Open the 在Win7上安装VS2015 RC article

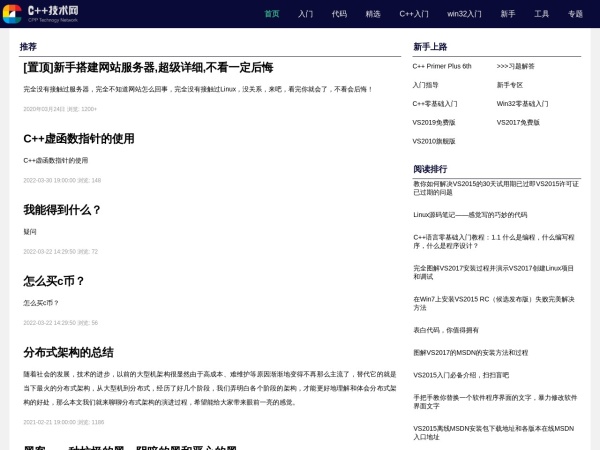point(494,303)
